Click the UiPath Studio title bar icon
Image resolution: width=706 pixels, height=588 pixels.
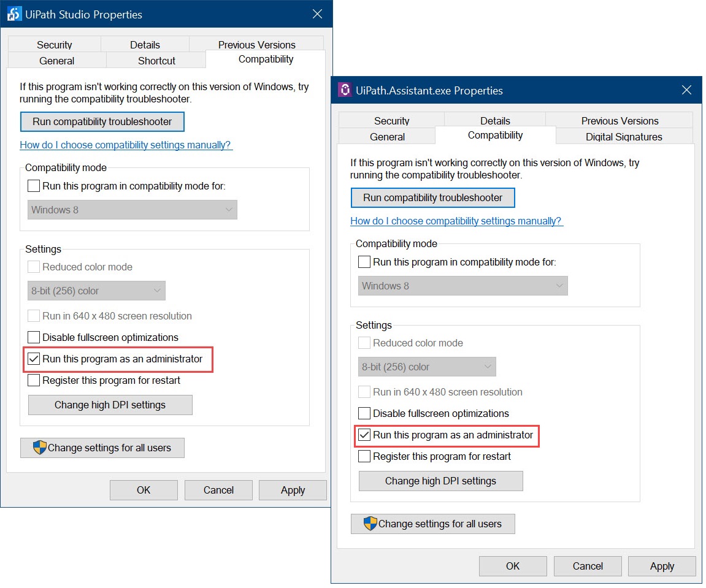point(14,14)
